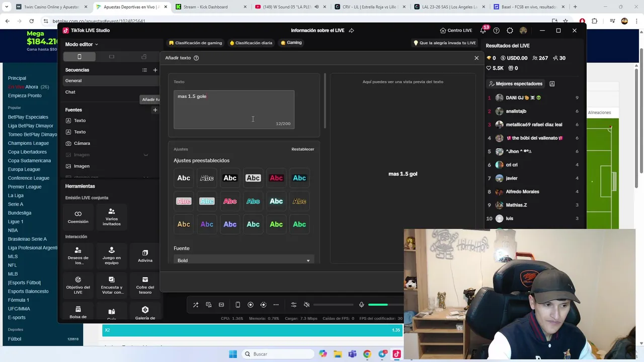Adjust the green microphone volume slider
Viewport: 644px width, 362px height.
[386, 305]
